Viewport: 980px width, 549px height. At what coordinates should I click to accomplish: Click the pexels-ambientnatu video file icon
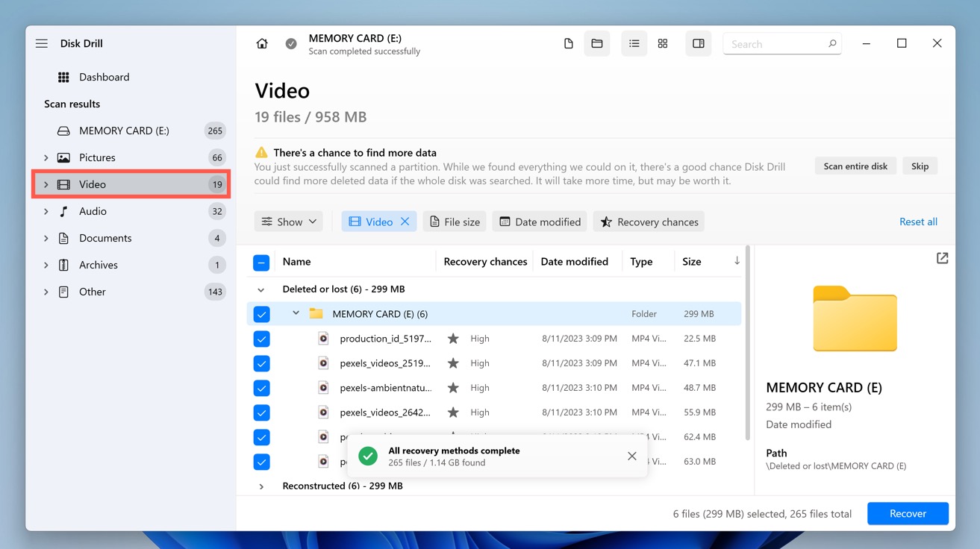point(323,388)
